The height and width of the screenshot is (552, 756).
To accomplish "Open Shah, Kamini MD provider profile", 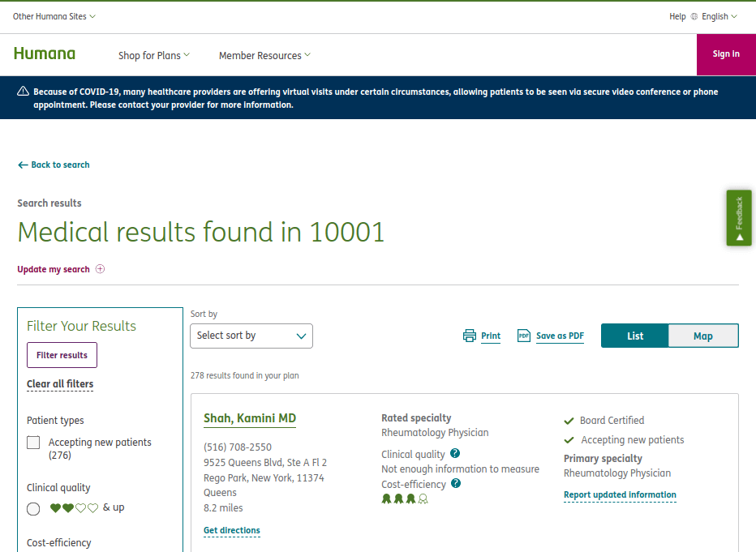I will tap(250, 418).
